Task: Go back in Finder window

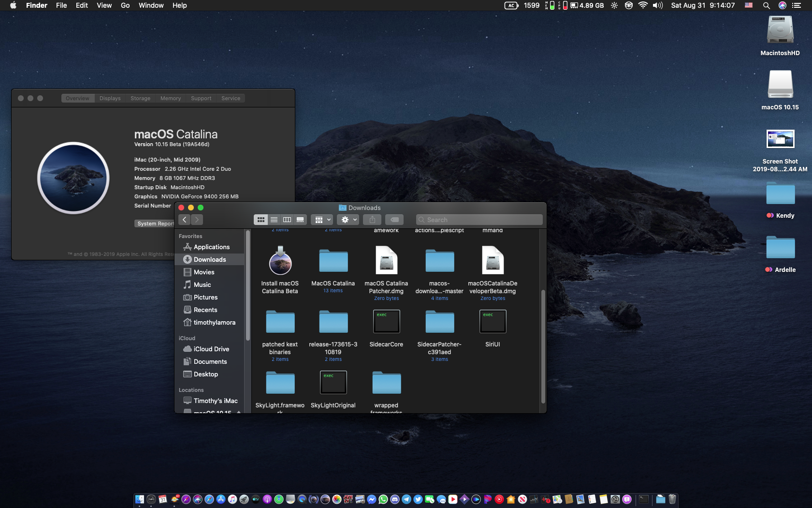Action: [184, 220]
